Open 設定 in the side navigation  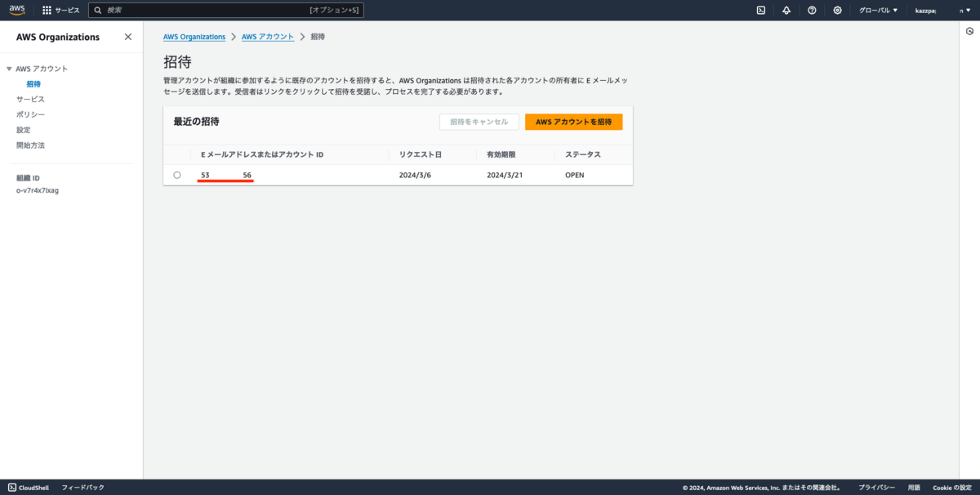[x=24, y=130]
